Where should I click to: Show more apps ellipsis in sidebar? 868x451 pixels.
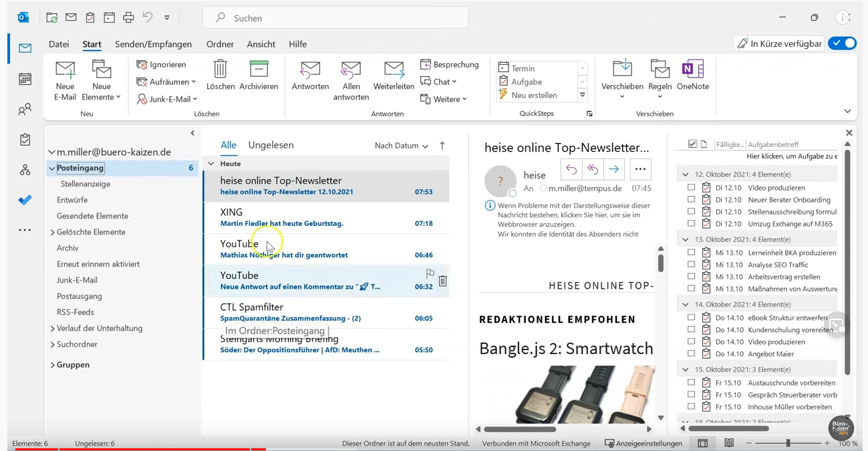25,230
